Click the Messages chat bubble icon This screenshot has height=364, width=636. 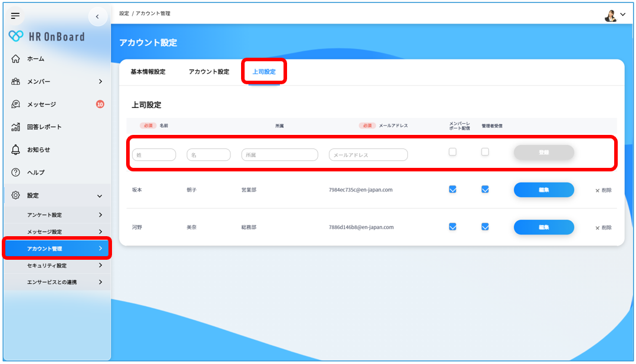point(15,104)
